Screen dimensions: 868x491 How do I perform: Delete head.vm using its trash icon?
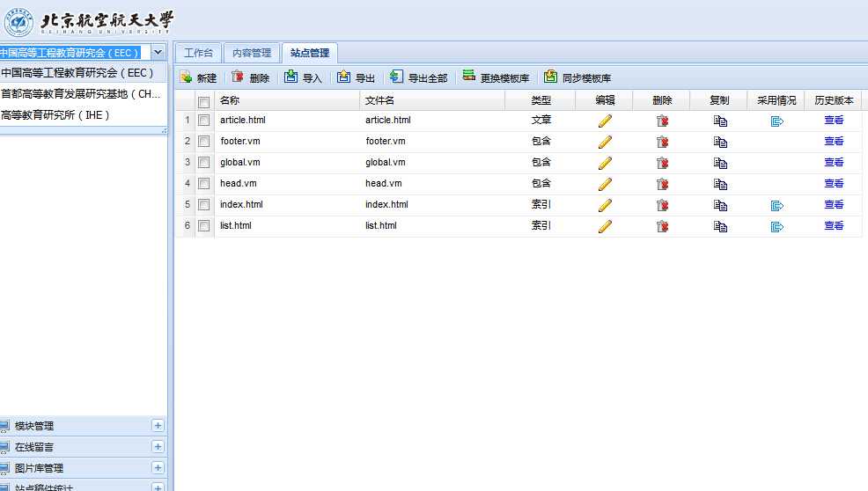tap(662, 184)
